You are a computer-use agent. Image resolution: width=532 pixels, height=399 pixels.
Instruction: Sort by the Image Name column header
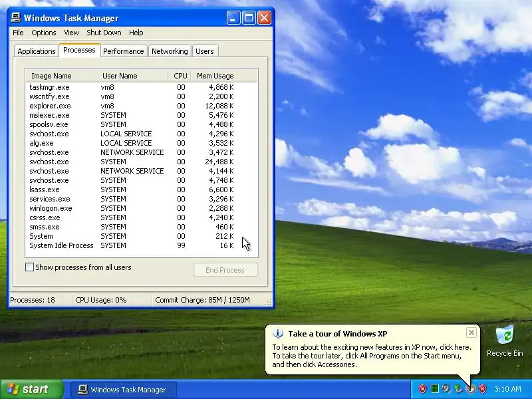tap(61, 76)
